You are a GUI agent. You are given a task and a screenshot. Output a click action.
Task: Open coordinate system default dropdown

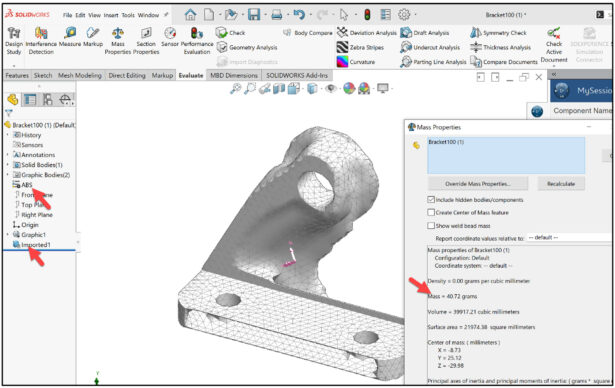click(569, 238)
